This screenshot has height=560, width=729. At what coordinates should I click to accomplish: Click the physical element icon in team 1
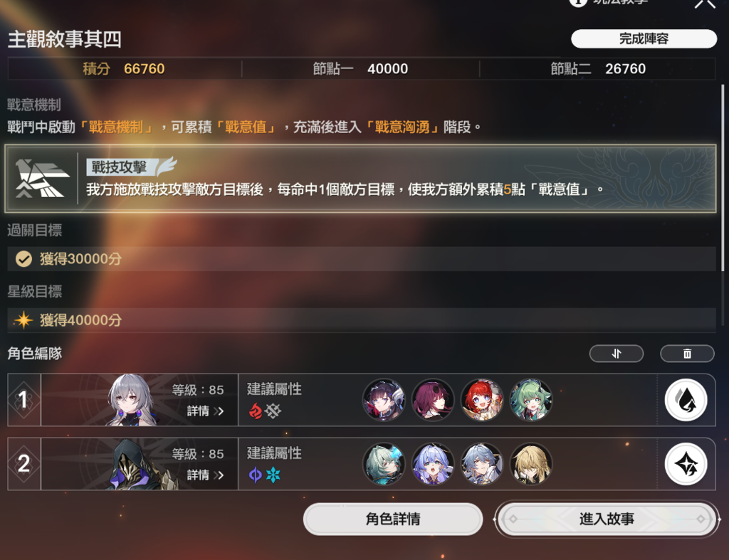pos(273,411)
